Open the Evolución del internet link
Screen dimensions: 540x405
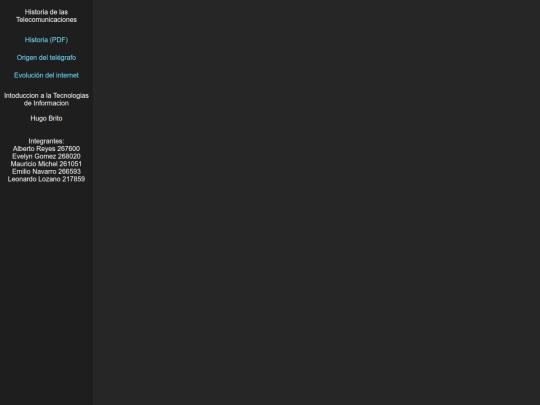(46, 75)
